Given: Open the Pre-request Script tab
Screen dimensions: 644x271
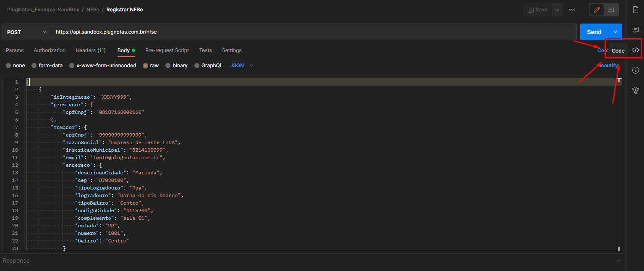Looking at the screenshot, I should click(167, 50).
